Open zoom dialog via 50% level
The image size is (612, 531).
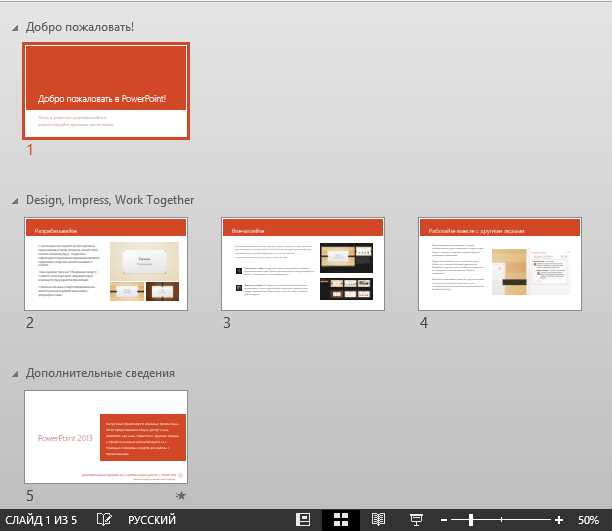point(588,520)
